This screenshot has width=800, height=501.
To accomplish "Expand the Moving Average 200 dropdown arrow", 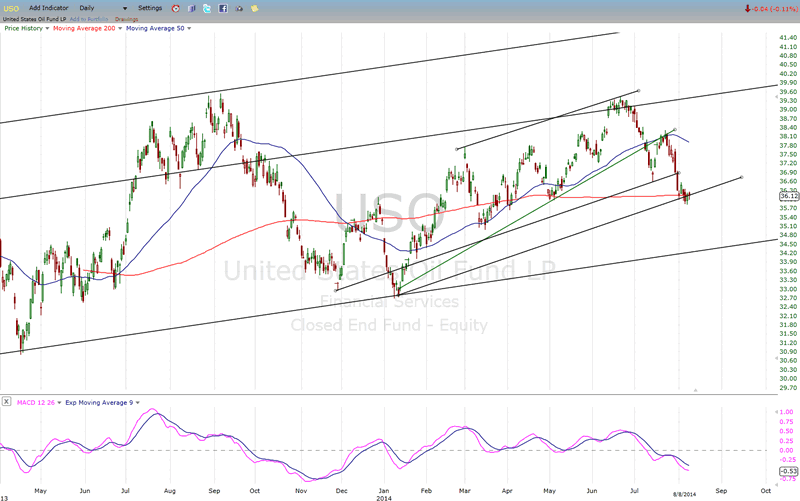I will (120, 29).
